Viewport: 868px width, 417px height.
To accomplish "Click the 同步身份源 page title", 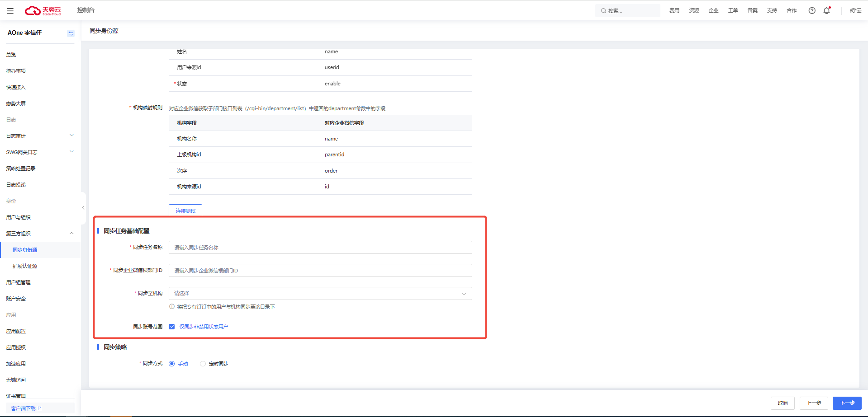I will pos(104,31).
